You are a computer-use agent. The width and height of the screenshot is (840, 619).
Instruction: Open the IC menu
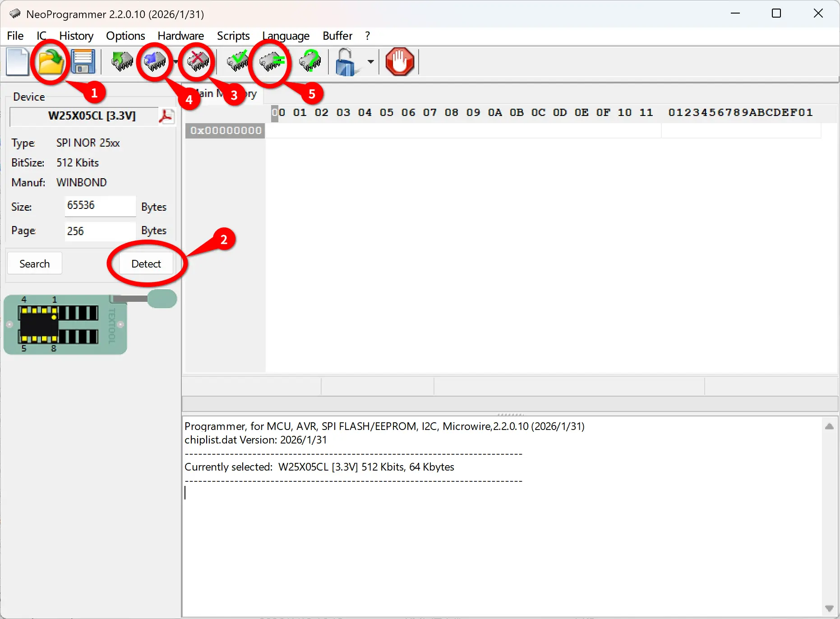(41, 36)
